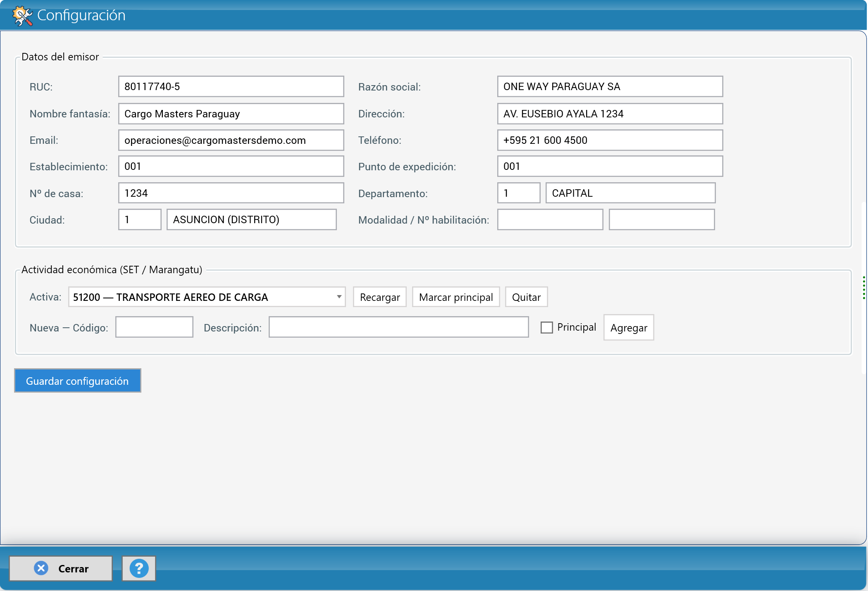Click the Departamento code field
The image size is (868, 591).
click(519, 193)
